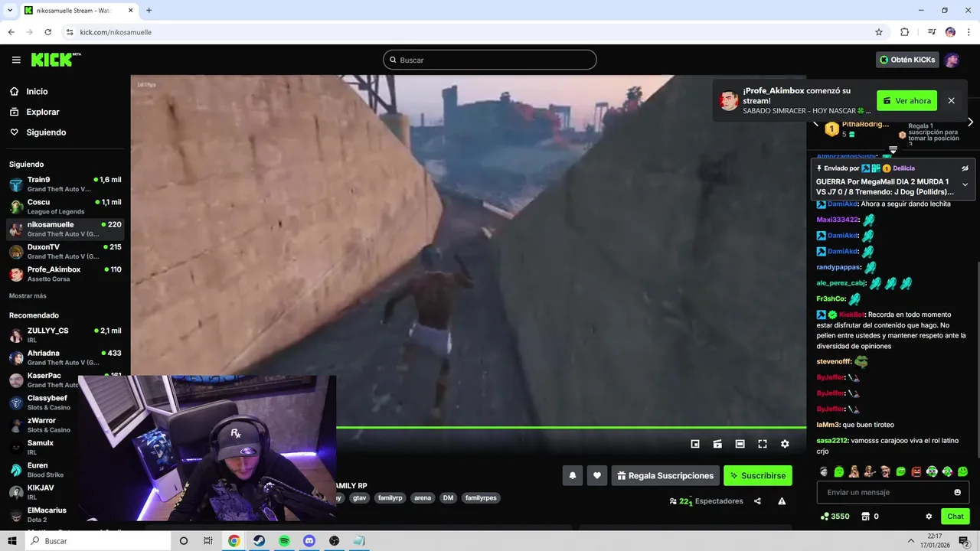
Task: Open Dellicia's profile in the pinned message
Action: (x=903, y=168)
